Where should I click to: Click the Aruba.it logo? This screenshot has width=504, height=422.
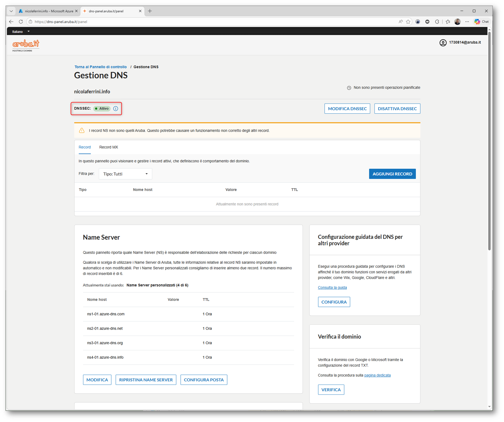[x=26, y=45]
